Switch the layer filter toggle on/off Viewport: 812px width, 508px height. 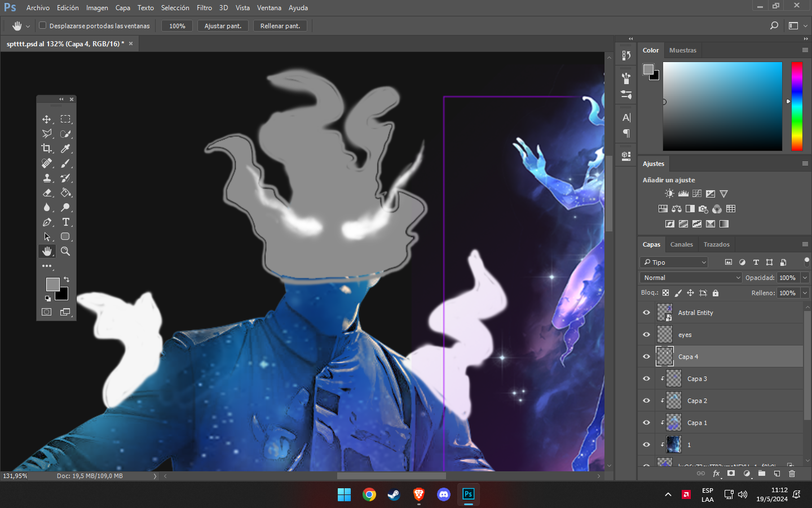[806, 261]
